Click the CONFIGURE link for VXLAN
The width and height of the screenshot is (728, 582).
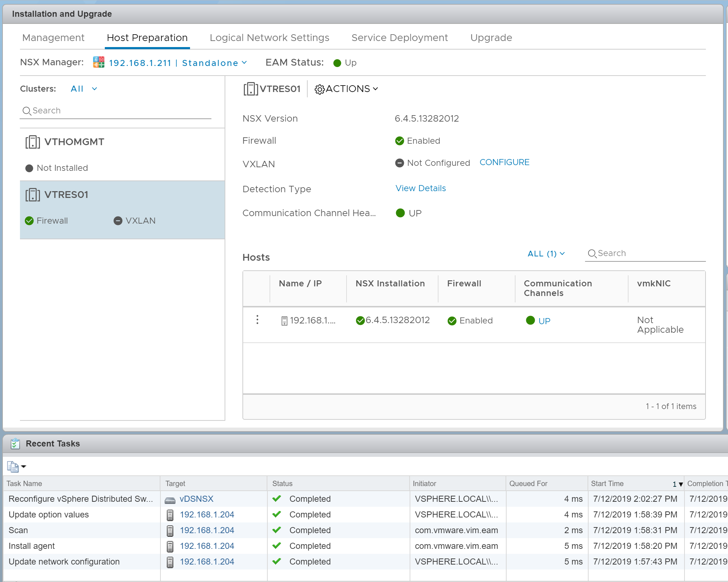(504, 162)
